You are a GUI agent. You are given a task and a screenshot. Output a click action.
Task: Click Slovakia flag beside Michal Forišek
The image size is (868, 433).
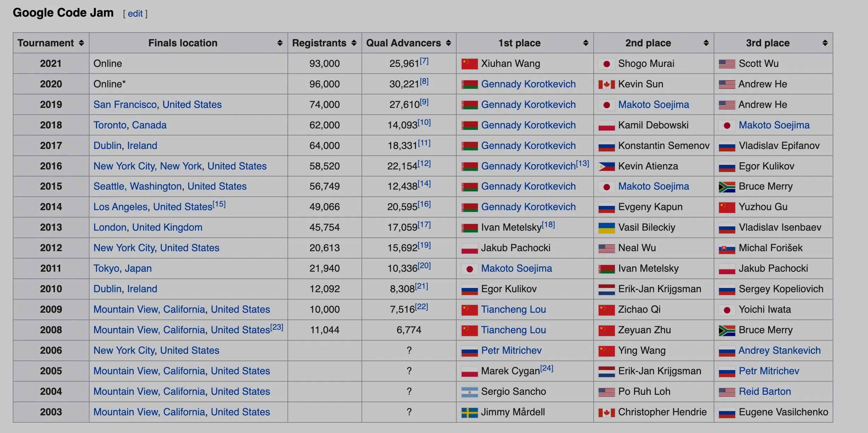(727, 248)
